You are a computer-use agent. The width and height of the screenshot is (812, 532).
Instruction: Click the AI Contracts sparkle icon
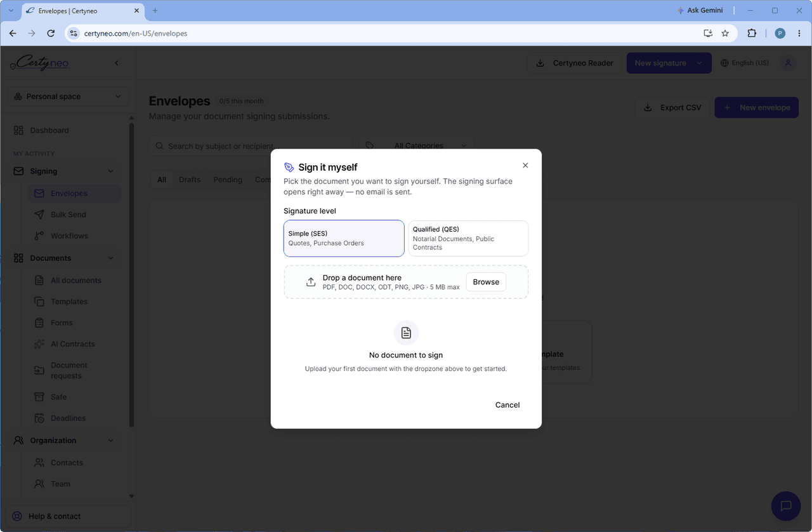click(x=39, y=344)
